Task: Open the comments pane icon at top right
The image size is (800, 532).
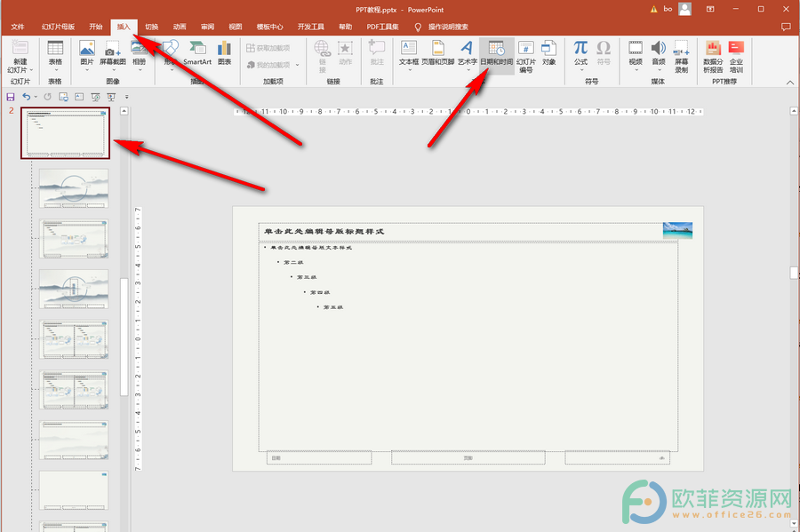Action: point(786,27)
